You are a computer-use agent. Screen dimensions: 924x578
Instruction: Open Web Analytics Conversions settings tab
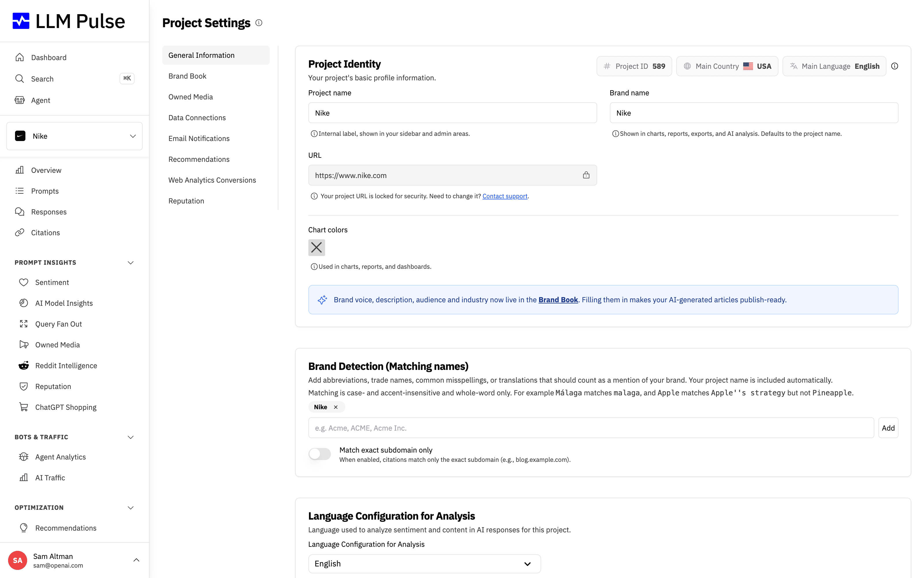pyautogui.click(x=216, y=180)
